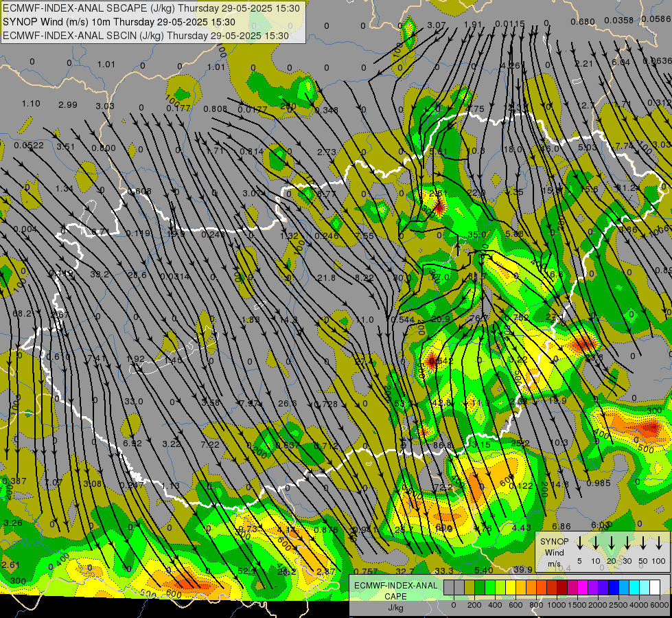Pick the olive swatch in the CAPE legend
The height and width of the screenshot is (618, 672).
[470, 587]
